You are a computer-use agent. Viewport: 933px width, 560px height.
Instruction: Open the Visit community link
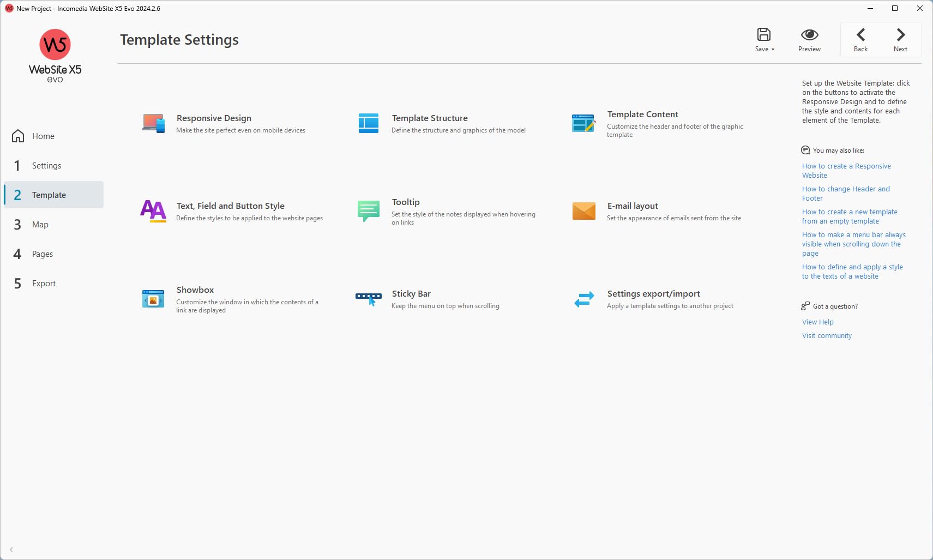pos(827,336)
